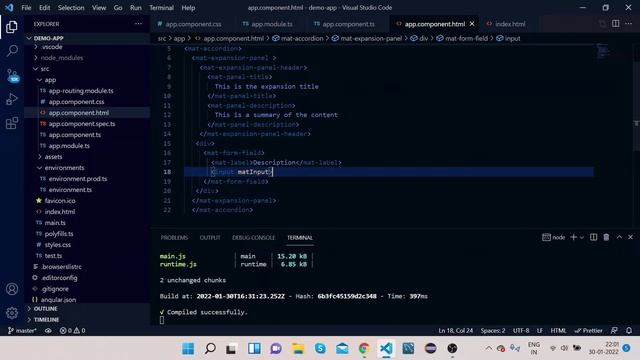The image size is (640, 360).
Task: Expand the assets folder
Action: coord(88,157)
